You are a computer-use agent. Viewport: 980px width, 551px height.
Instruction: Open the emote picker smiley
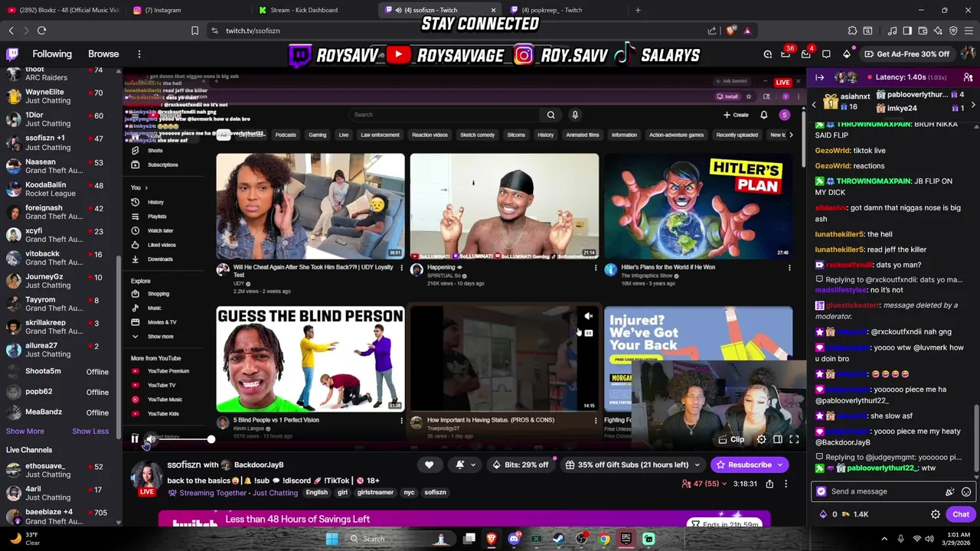(x=966, y=491)
